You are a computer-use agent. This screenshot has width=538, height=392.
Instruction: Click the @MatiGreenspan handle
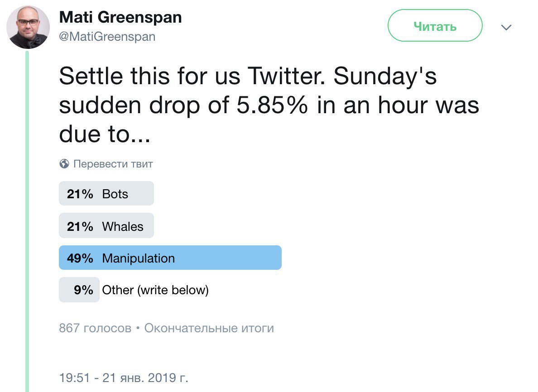coord(107,37)
